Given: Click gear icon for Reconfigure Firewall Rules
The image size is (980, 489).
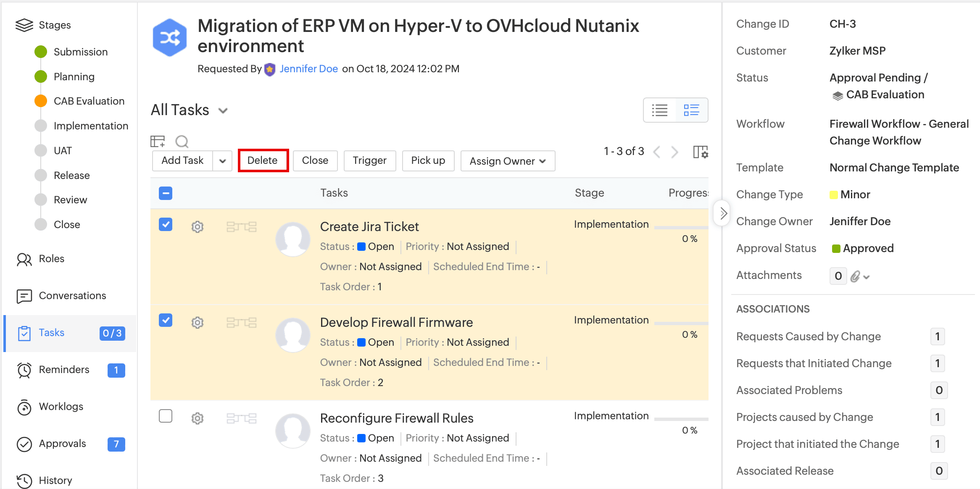Looking at the screenshot, I should [x=198, y=418].
